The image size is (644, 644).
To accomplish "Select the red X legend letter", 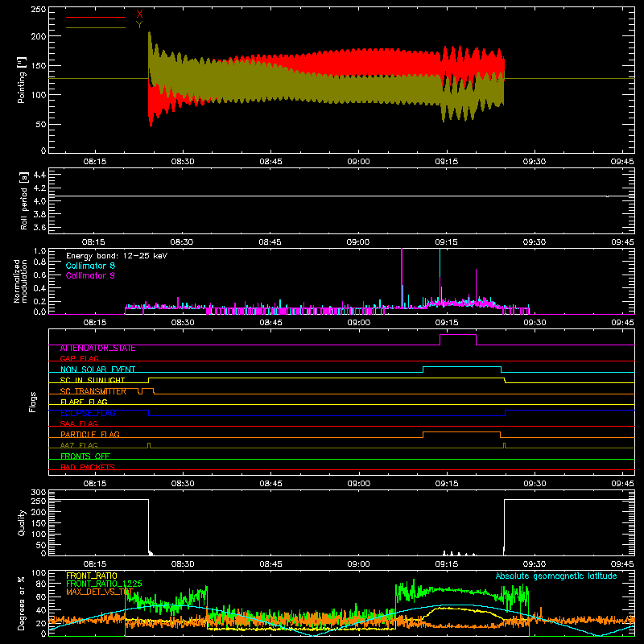I will click(139, 14).
